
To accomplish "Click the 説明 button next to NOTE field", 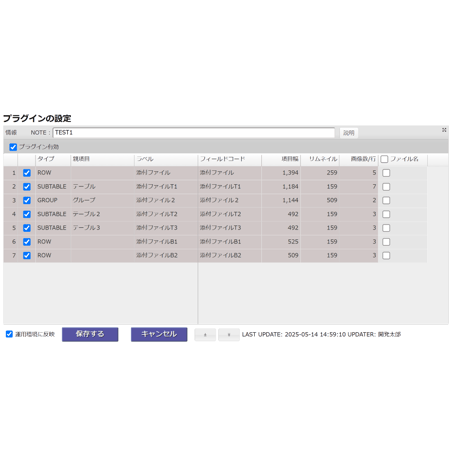I will click(349, 133).
